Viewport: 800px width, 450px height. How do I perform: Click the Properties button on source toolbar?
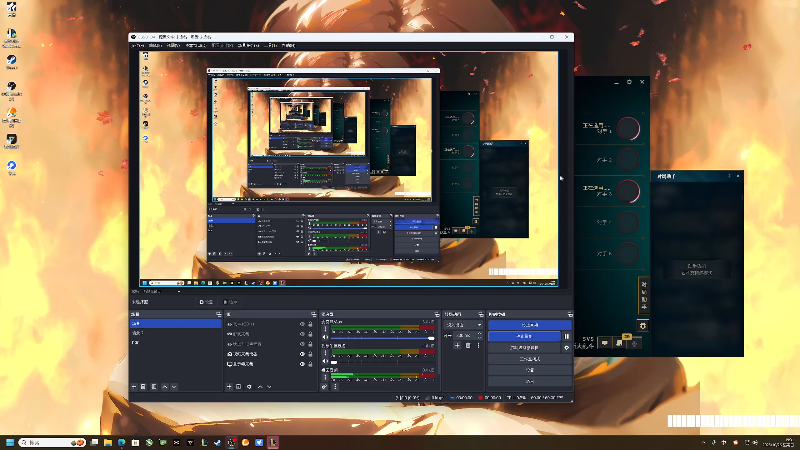[x=207, y=302]
